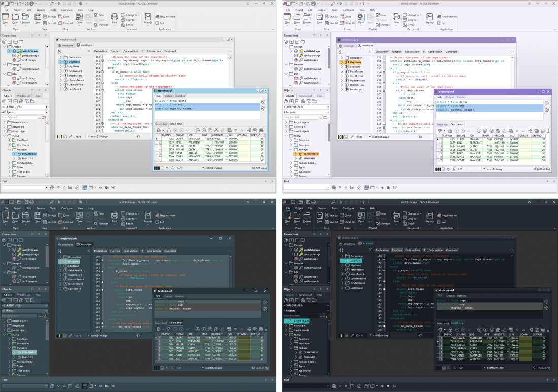Expand the Functions folder in black window Objects tree
This screenshot has width=558, height=392.
click(291, 339)
